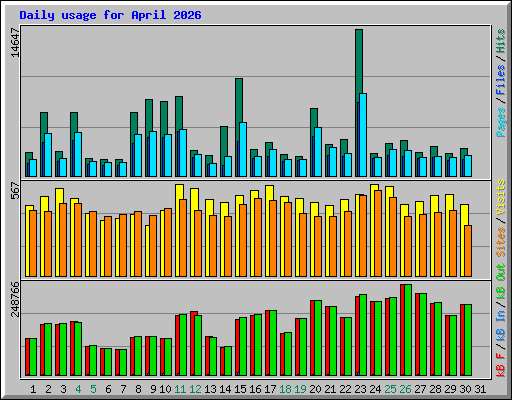
Task: Click weekend day label 12
Action: click(195, 389)
